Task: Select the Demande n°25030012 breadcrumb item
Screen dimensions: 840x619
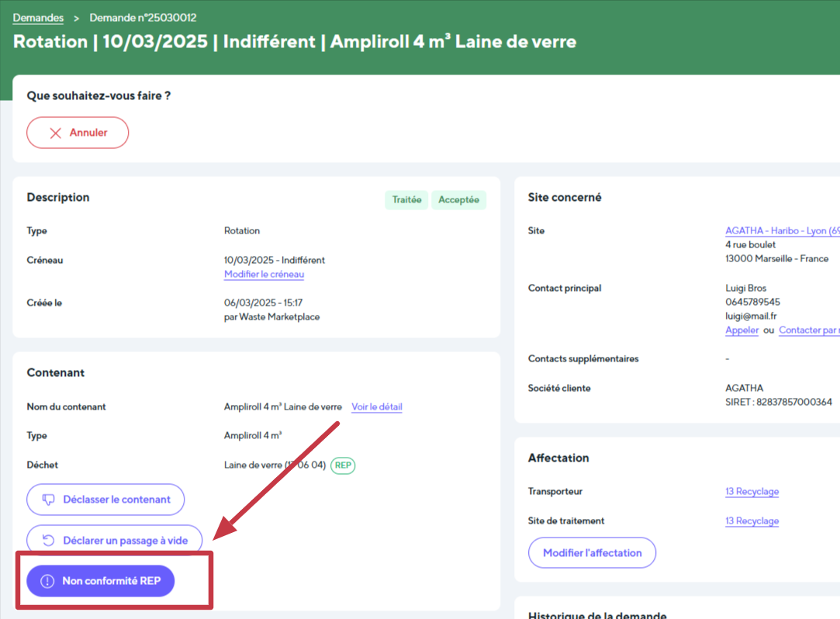Action: [x=143, y=18]
